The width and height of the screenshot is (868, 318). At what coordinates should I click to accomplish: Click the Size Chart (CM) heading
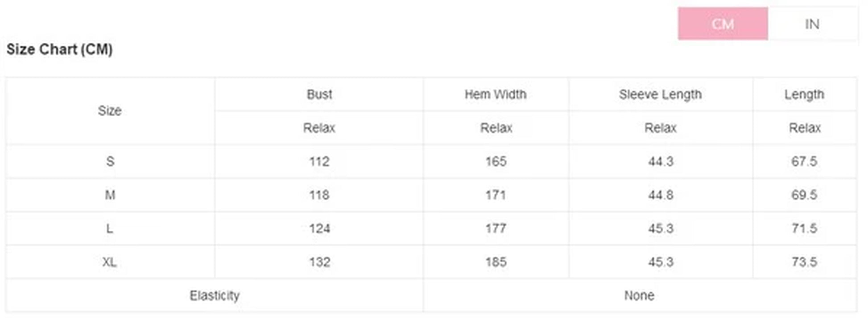point(59,49)
